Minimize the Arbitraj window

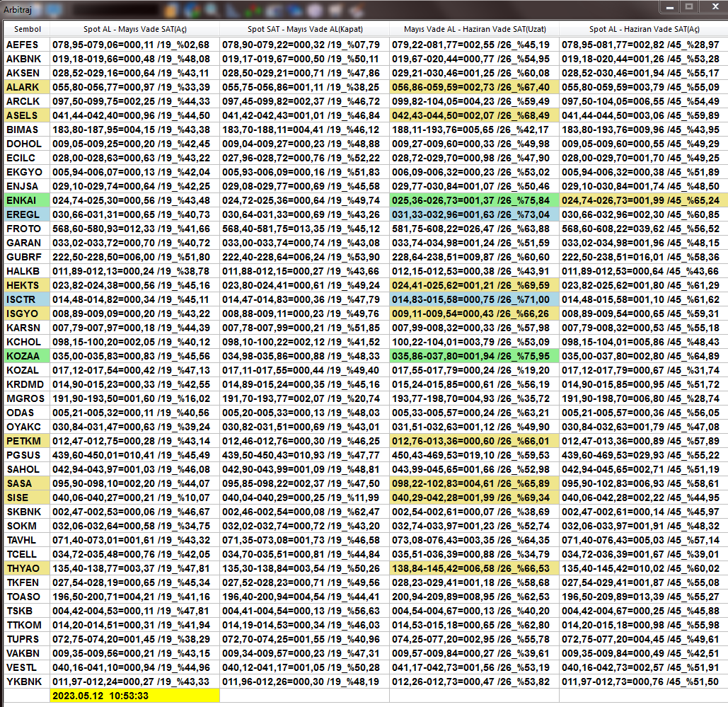[x=669, y=7]
